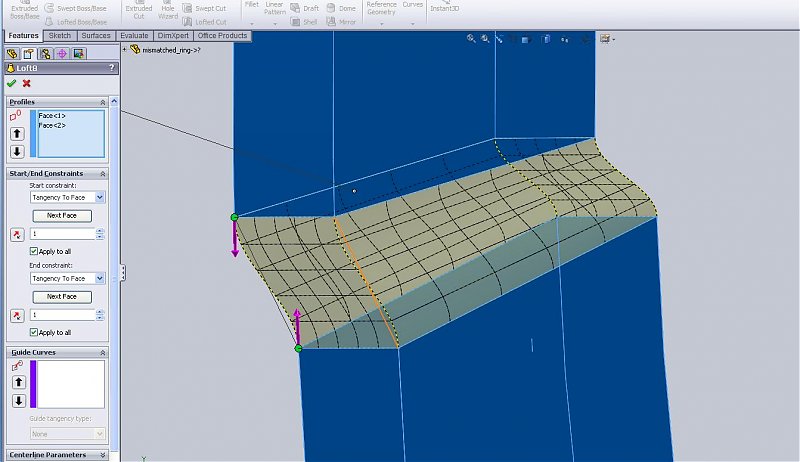Image resolution: width=800 pixels, height=462 pixels.
Task: Open the DimXpertManager crosshair tab icon
Action: pyautogui.click(x=62, y=54)
